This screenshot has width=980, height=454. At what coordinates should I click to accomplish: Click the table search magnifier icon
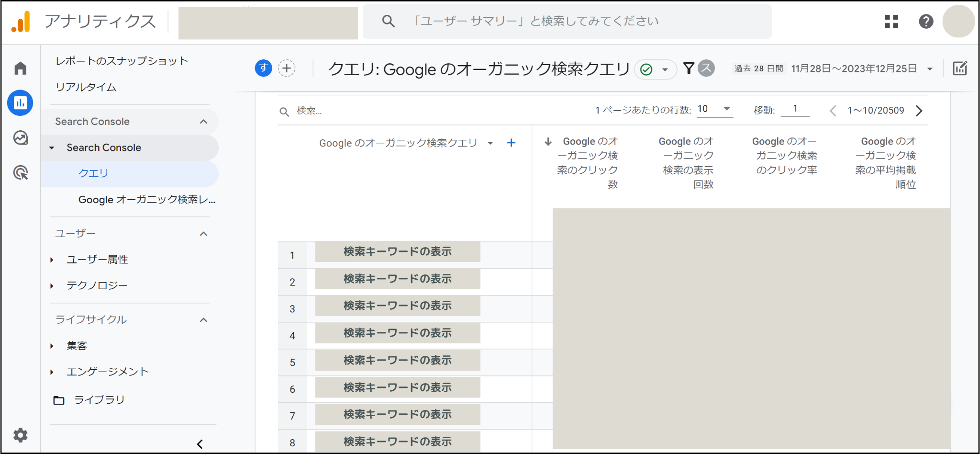(x=284, y=112)
